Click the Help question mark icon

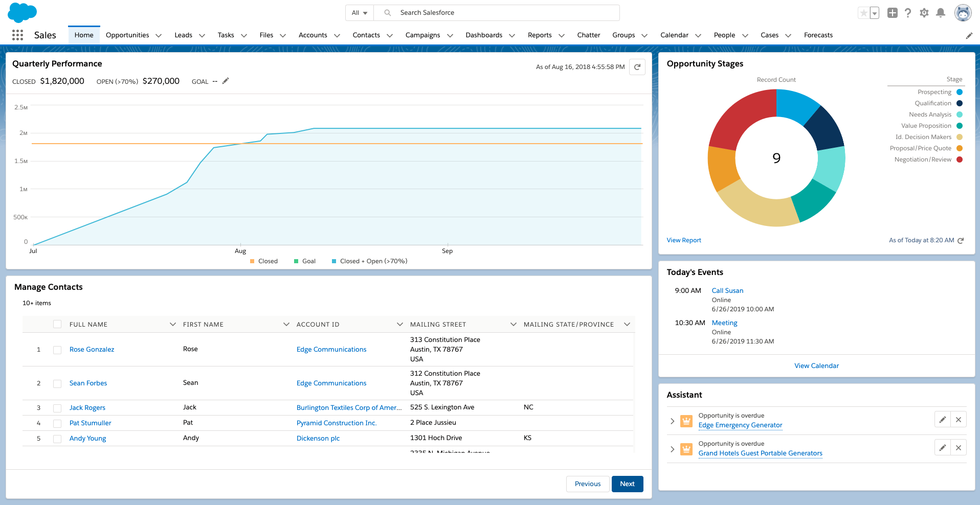[x=908, y=13]
